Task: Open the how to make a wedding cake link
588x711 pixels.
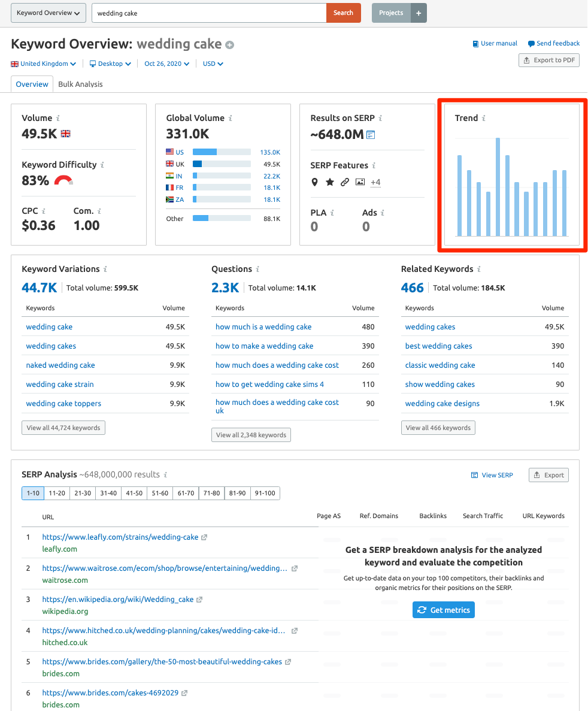Action: pos(264,346)
